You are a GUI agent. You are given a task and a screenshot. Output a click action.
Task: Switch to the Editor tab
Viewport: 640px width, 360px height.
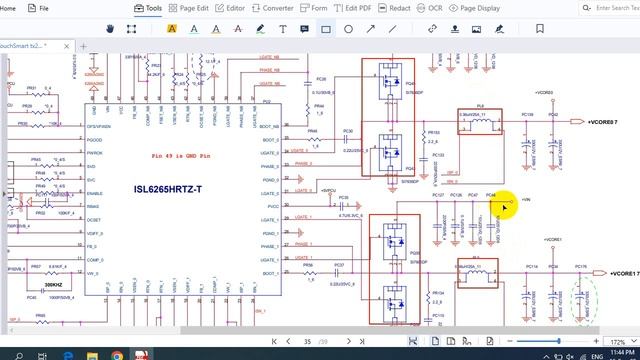point(230,8)
